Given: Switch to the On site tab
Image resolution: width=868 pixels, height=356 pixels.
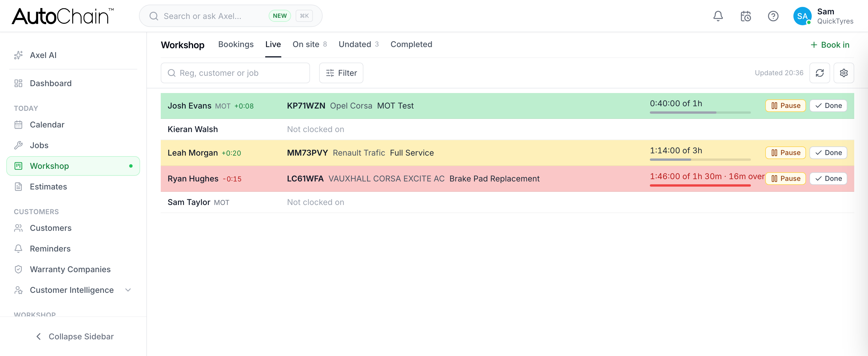Looking at the screenshot, I should coord(309,44).
